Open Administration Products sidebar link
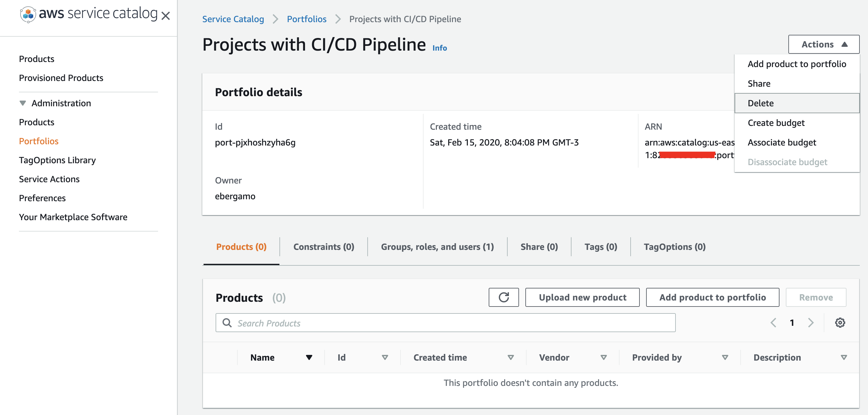Image resolution: width=868 pixels, height=415 pixels. click(x=36, y=122)
